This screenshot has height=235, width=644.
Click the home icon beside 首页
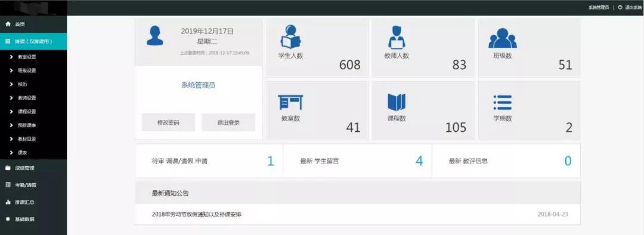[8, 24]
